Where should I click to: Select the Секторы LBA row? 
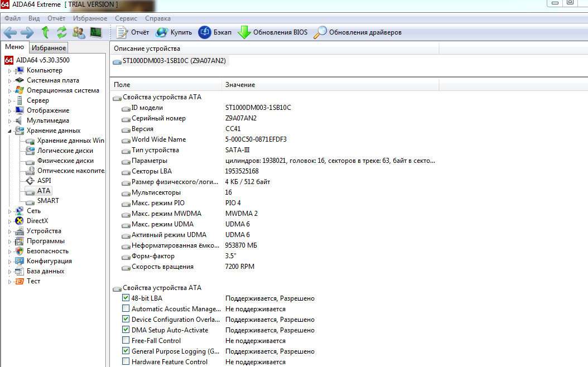coord(274,171)
